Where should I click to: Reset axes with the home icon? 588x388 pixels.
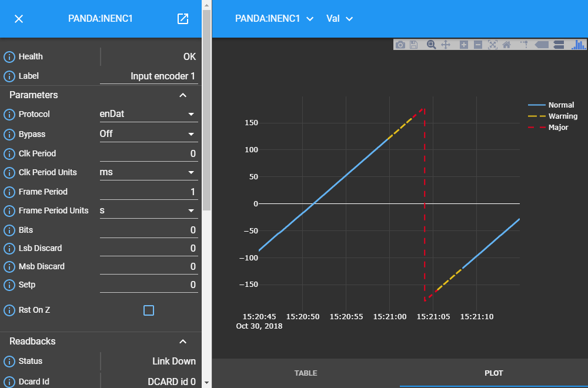[x=506, y=45]
